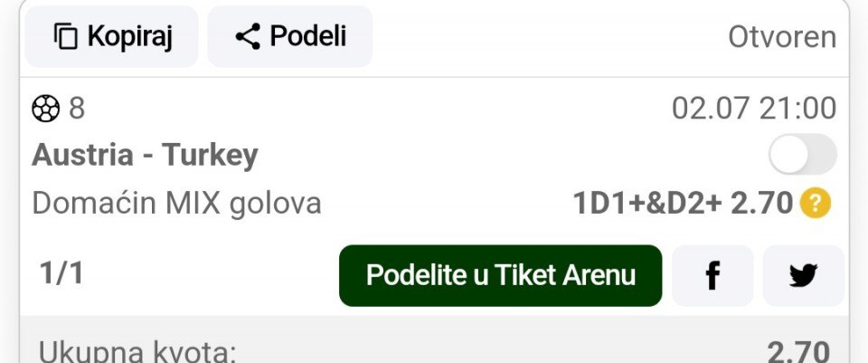Click the 1D1+&D2+ selection text
Image resolution: width=868 pixels, height=363 pixels.
[x=647, y=204]
